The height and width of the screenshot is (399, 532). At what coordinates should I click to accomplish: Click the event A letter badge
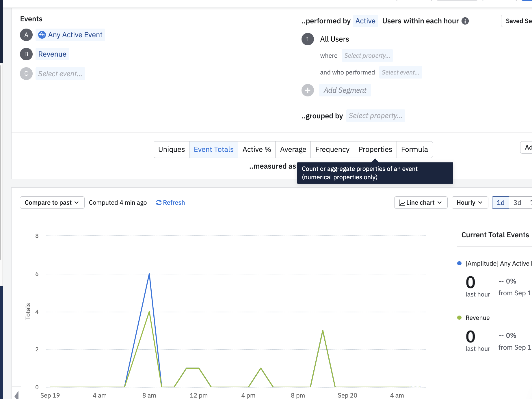(26, 35)
